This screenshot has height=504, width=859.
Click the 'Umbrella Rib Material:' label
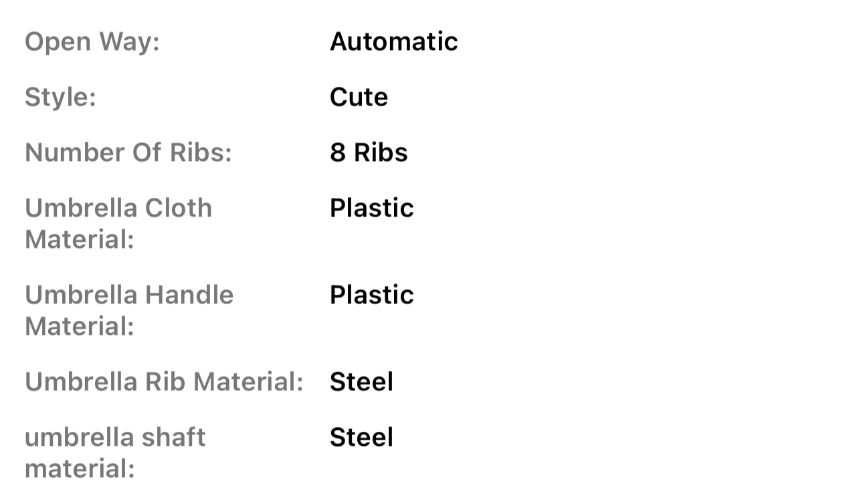point(164,382)
